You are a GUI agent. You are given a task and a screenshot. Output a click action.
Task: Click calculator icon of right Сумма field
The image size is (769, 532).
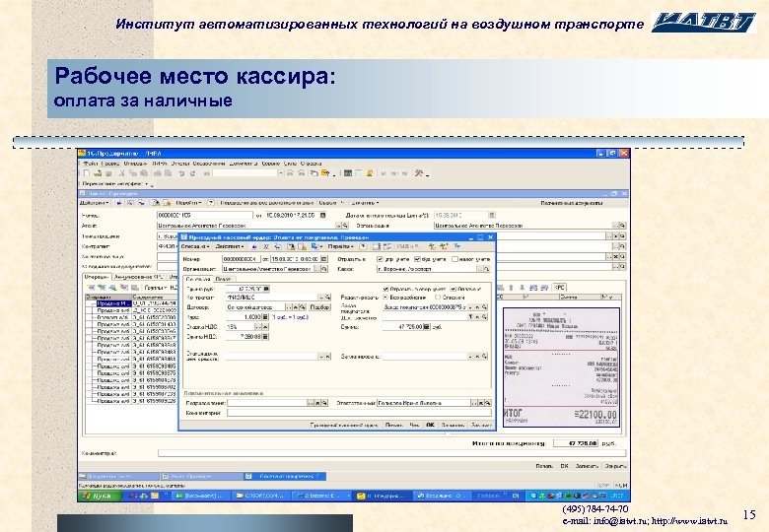click(427, 327)
